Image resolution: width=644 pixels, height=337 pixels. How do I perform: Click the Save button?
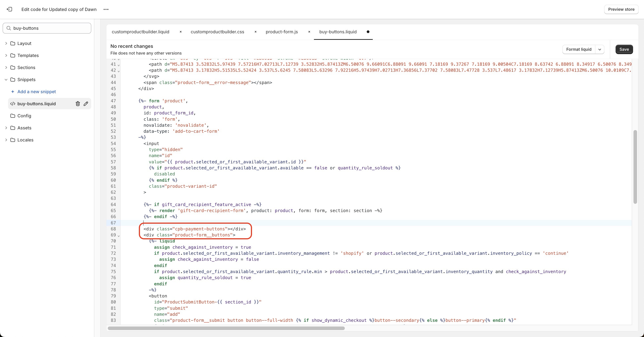click(x=624, y=49)
